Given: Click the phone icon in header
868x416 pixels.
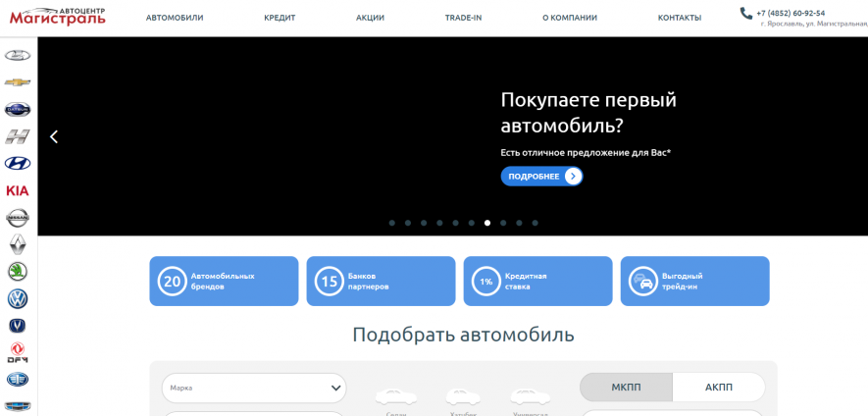Looking at the screenshot, I should point(746,13).
